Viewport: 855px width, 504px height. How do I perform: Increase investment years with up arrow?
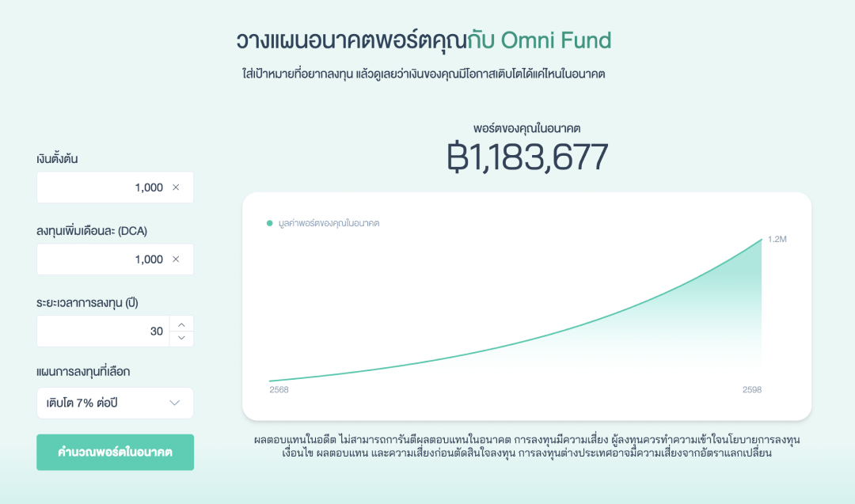pyautogui.click(x=181, y=324)
